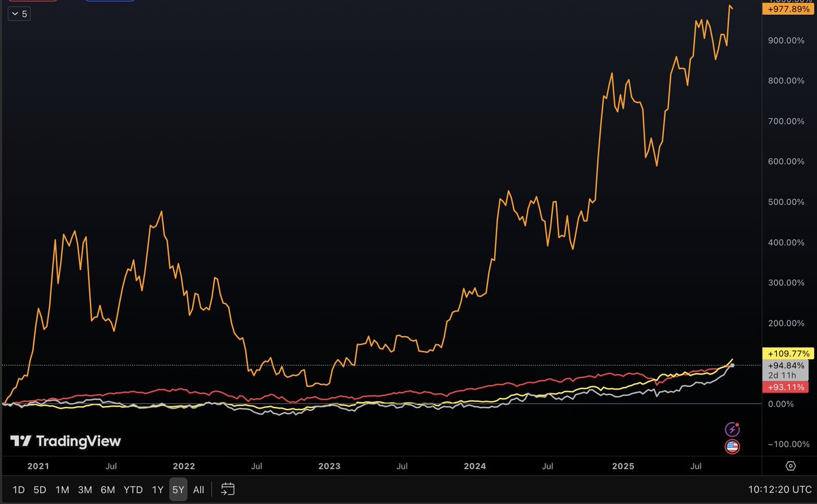817x504 pixels.
Task: Click the yellow +109.77% price label
Action: point(788,354)
